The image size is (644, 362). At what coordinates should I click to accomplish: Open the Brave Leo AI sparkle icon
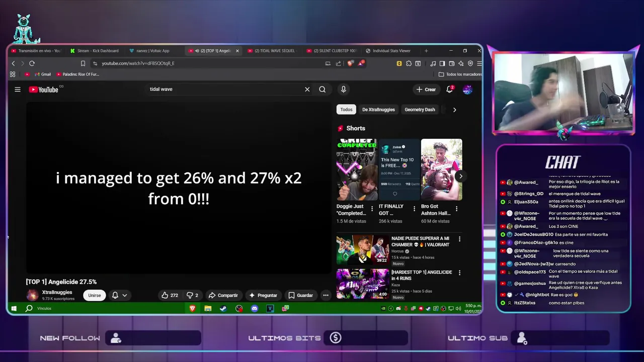tap(461, 63)
